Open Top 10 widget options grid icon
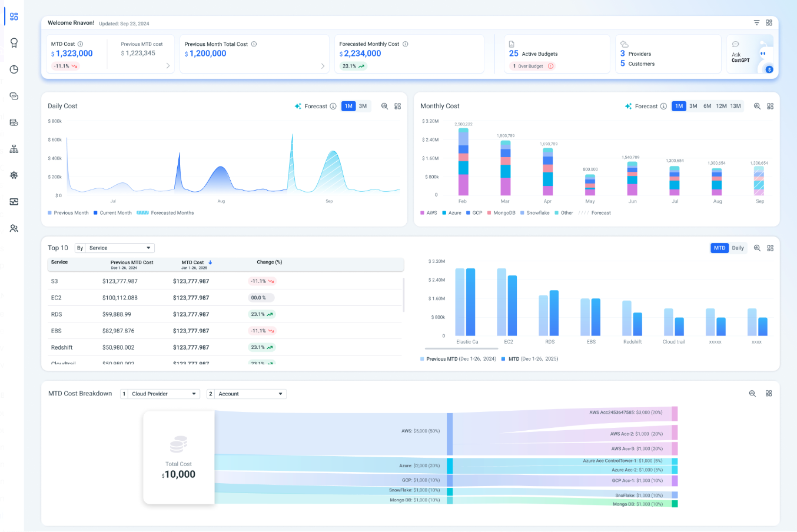Screen dimensions: 797x532 771,248
